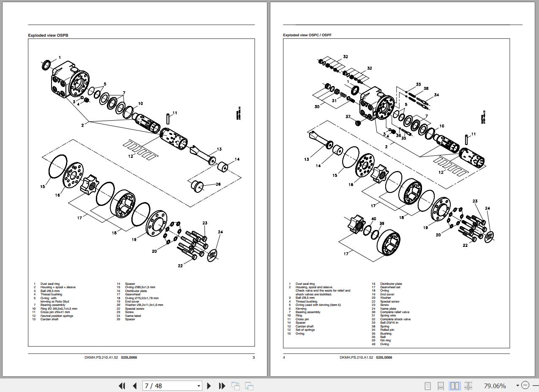
Task: Click the previous view icon
Action: 236,386
